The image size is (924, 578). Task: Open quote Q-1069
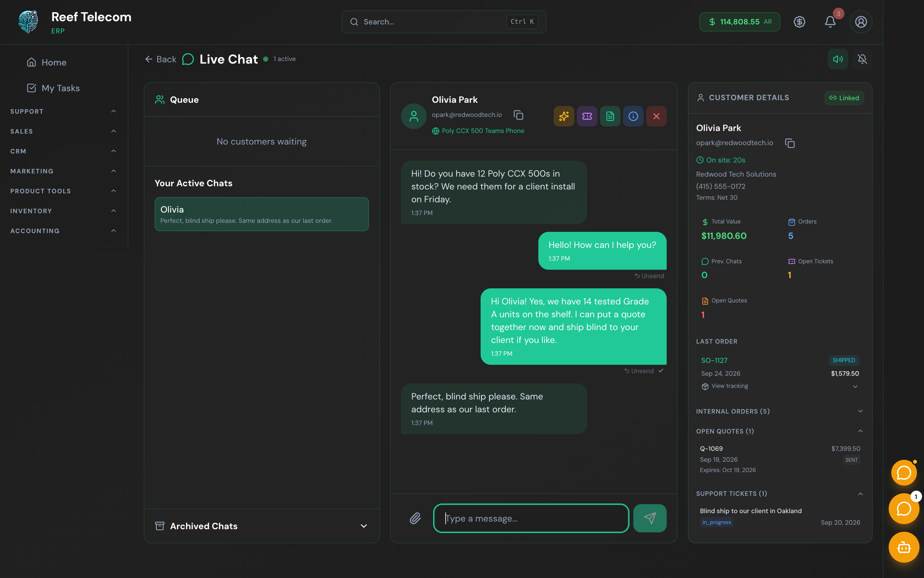tap(711, 448)
